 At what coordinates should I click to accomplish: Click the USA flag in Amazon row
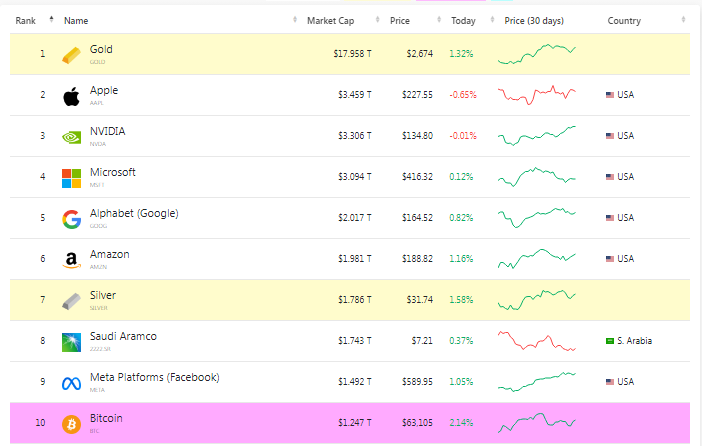pyautogui.click(x=609, y=259)
